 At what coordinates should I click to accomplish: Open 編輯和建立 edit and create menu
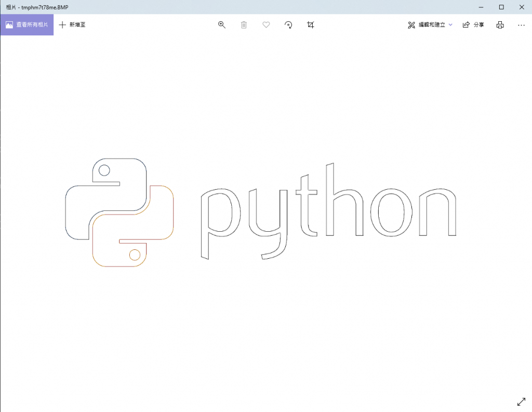(430, 25)
